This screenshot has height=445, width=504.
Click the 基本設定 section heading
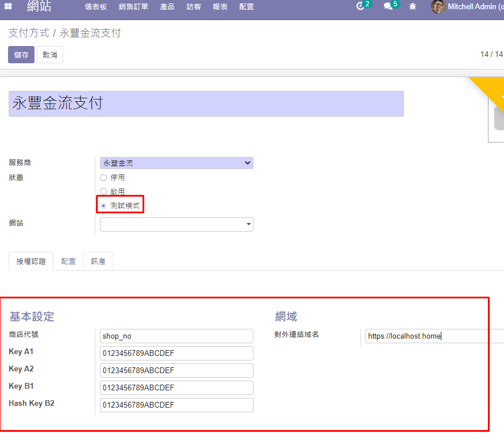32,316
